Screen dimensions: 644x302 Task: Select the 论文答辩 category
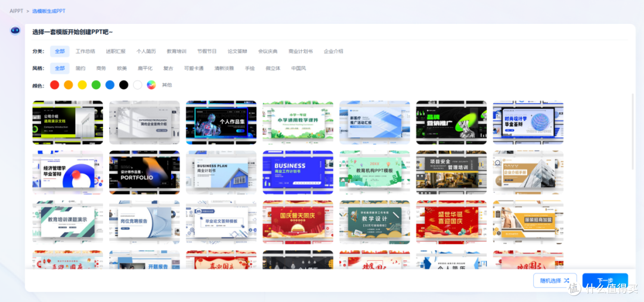(x=237, y=51)
